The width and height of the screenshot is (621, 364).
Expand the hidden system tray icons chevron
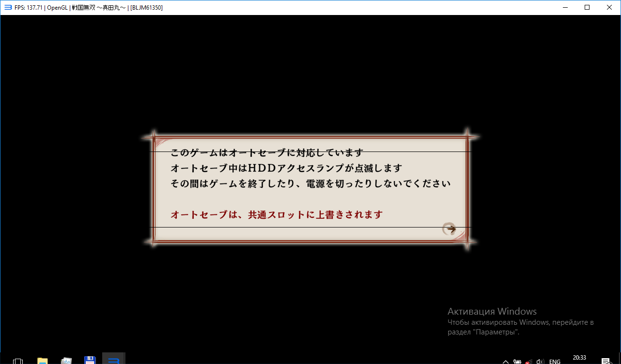[x=506, y=362]
